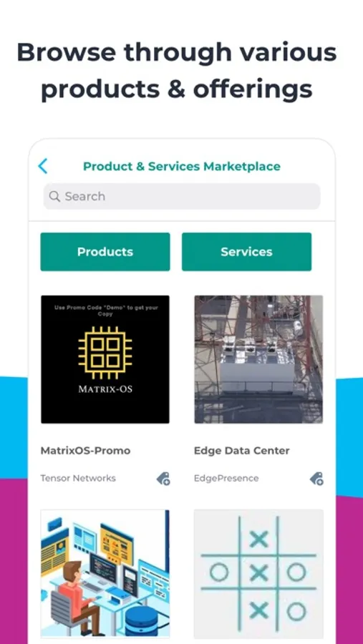This screenshot has height=644, width=363.
Task: Click the MATRIX-OS caption in the black thumbnail
Action: pos(105,389)
